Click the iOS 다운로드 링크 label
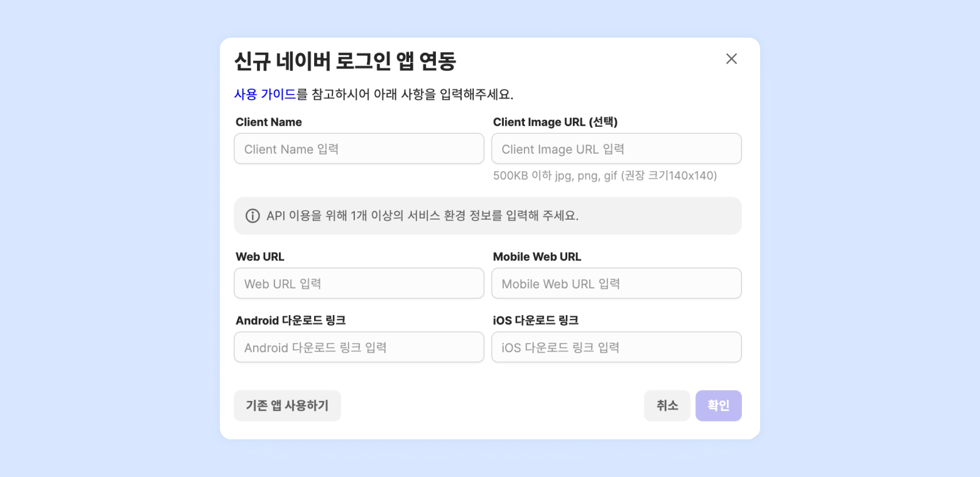980x477 pixels. click(536, 321)
